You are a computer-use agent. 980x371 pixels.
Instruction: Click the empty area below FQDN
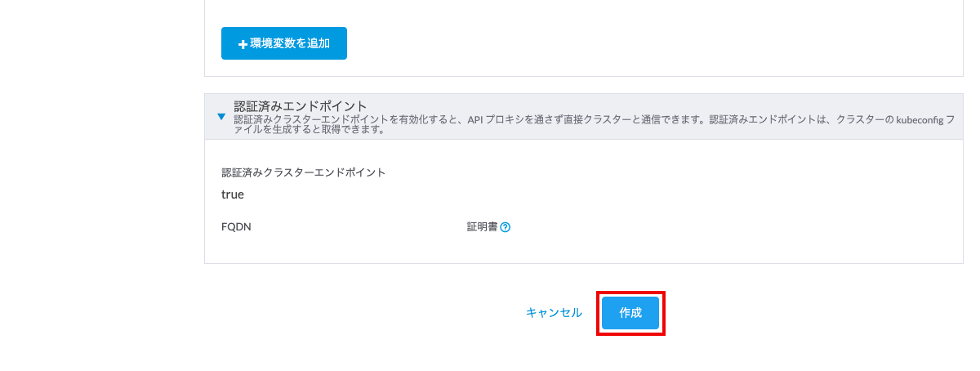(x=327, y=248)
